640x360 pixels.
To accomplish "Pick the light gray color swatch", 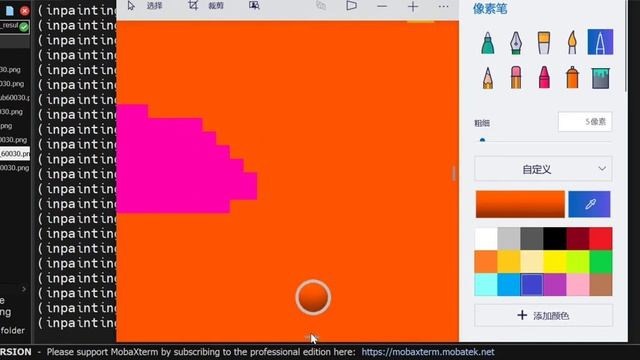I will pos(509,239).
